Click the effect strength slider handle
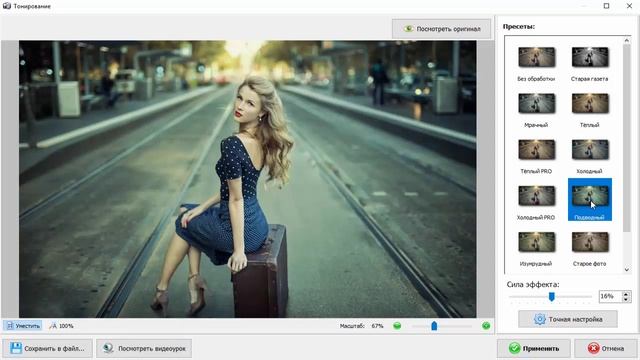The image size is (640, 360). tap(551, 296)
